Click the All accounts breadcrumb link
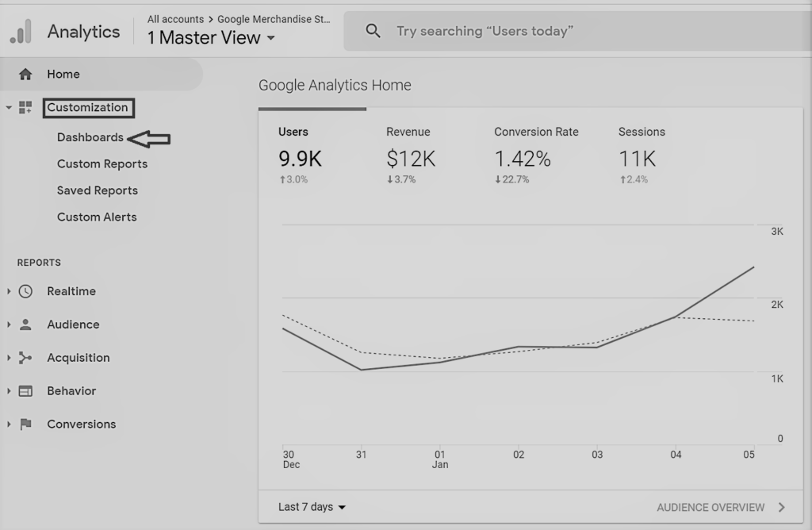Viewport: 812px width, 530px height. [x=175, y=19]
